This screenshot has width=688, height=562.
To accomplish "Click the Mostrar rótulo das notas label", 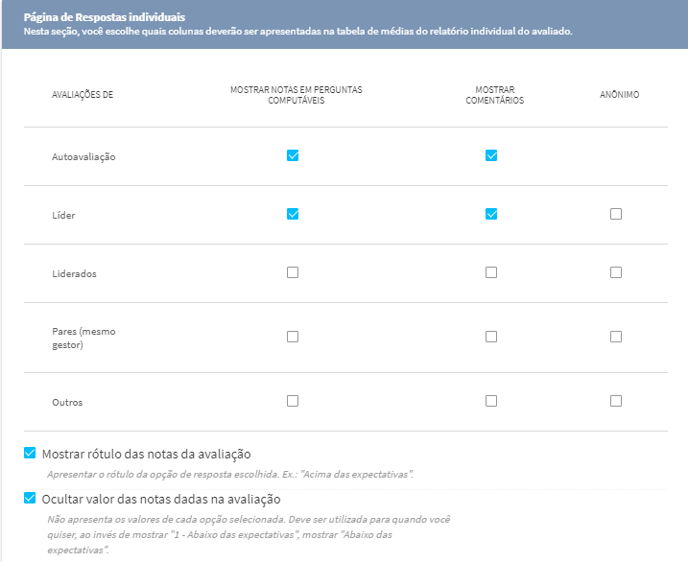I will 146,454.
